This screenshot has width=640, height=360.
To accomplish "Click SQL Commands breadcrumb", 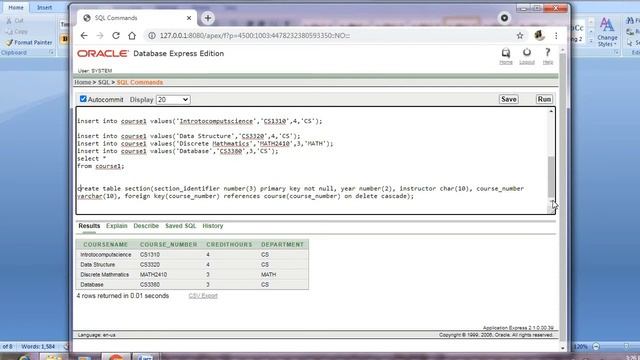I will click(x=140, y=82).
